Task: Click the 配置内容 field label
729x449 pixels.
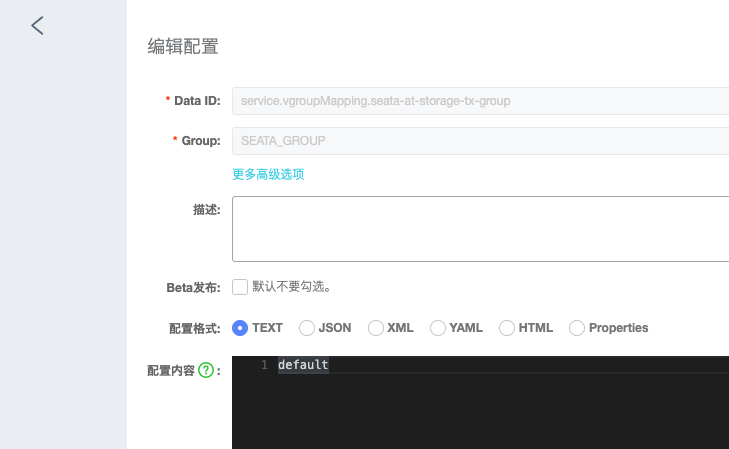Action: (170, 370)
